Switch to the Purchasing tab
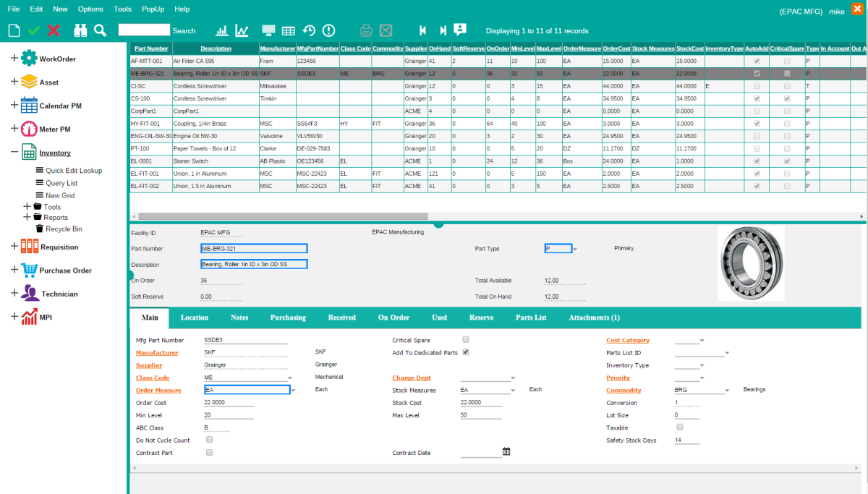This screenshot has height=494, width=868. 288,318
